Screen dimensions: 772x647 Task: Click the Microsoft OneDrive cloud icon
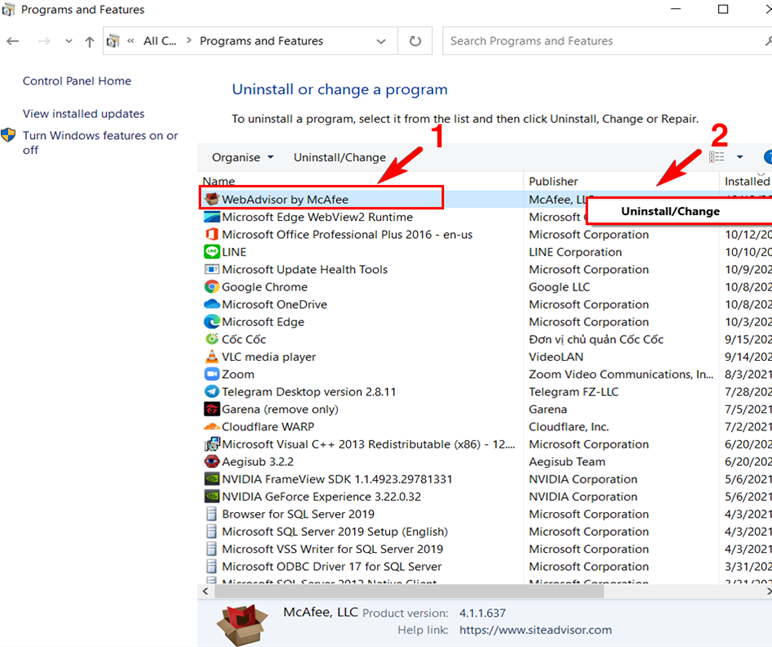212,304
